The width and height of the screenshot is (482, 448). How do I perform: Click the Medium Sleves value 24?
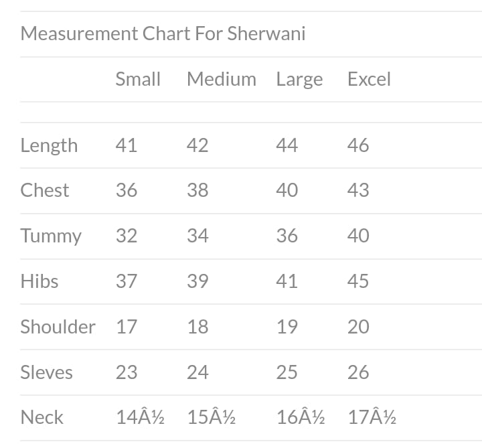point(197,372)
